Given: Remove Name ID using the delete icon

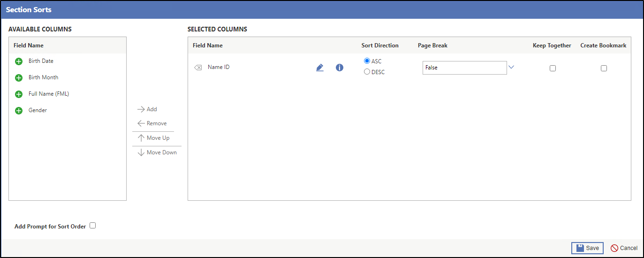Looking at the screenshot, I should pos(198,68).
